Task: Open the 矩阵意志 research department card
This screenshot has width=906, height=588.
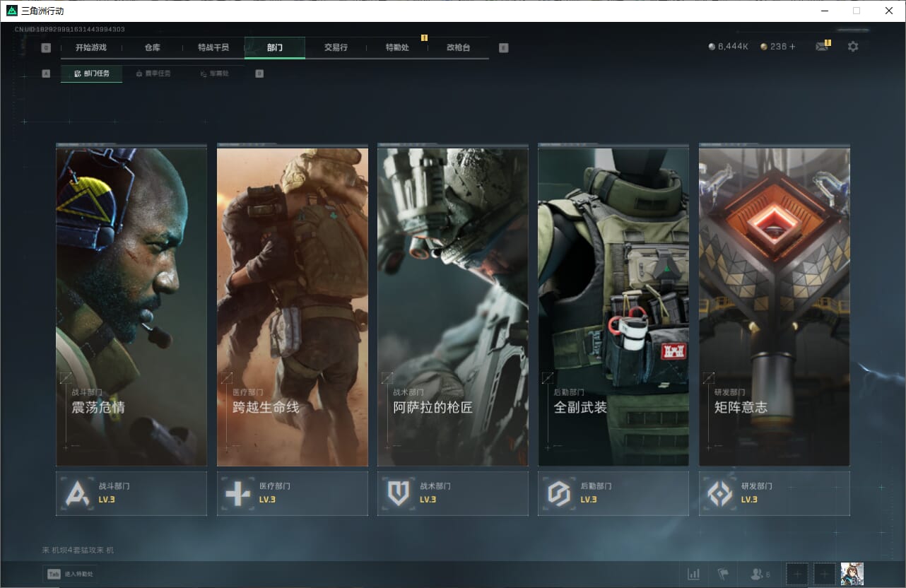Action: point(774,307)
